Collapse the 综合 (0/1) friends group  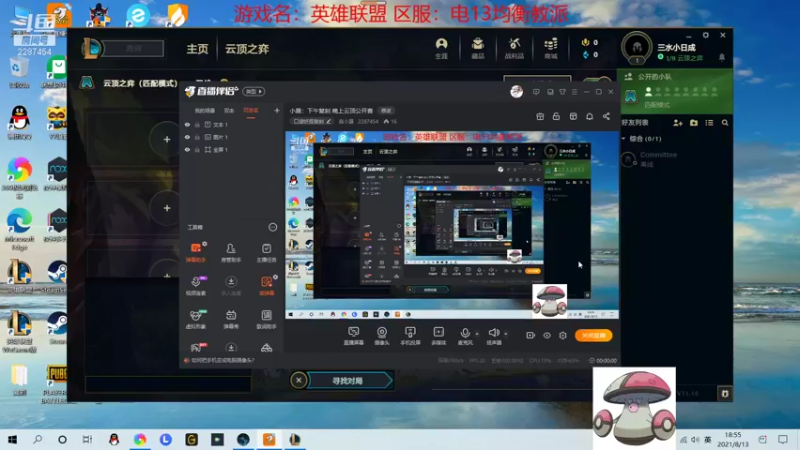[623, 139]
